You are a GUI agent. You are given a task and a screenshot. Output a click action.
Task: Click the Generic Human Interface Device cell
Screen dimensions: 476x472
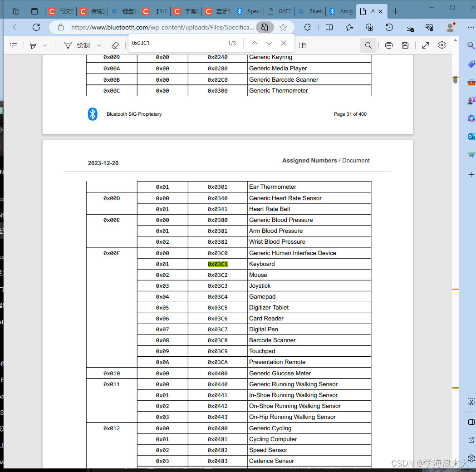(309, 253)
